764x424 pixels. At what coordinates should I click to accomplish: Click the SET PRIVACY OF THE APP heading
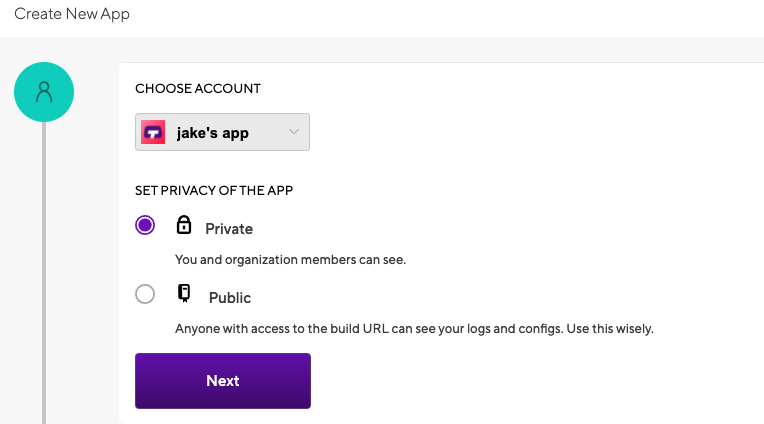(214, 191)
